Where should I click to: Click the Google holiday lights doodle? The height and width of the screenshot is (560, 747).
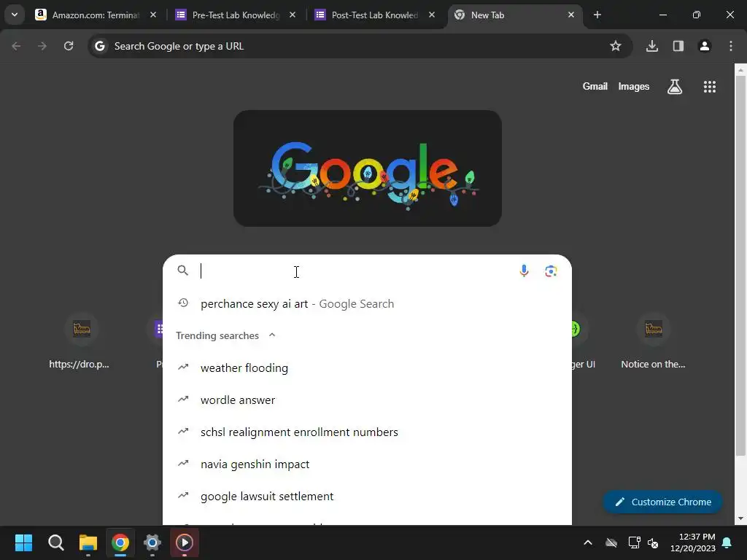point(368,168)
